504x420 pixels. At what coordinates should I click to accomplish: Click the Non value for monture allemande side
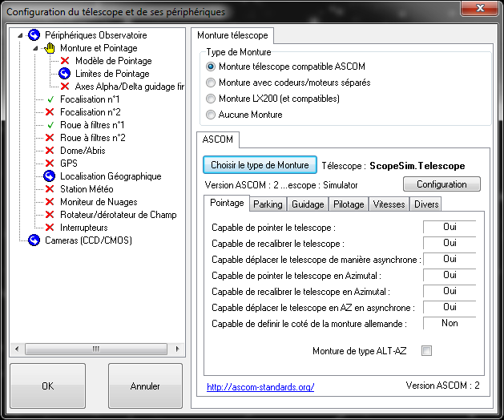(450, 323)
